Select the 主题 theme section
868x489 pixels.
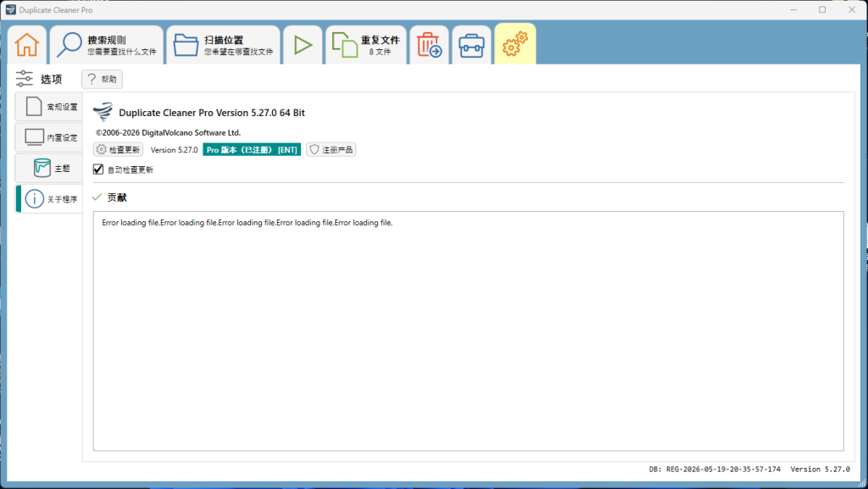pyautogui.click(x=49, y=168)
